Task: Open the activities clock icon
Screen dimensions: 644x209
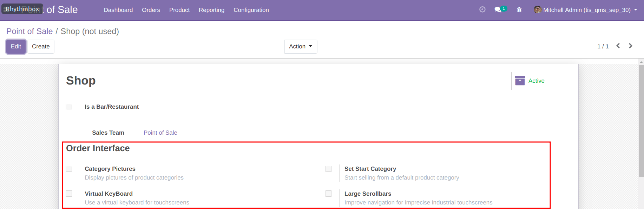Action: [x=482, y=10]
